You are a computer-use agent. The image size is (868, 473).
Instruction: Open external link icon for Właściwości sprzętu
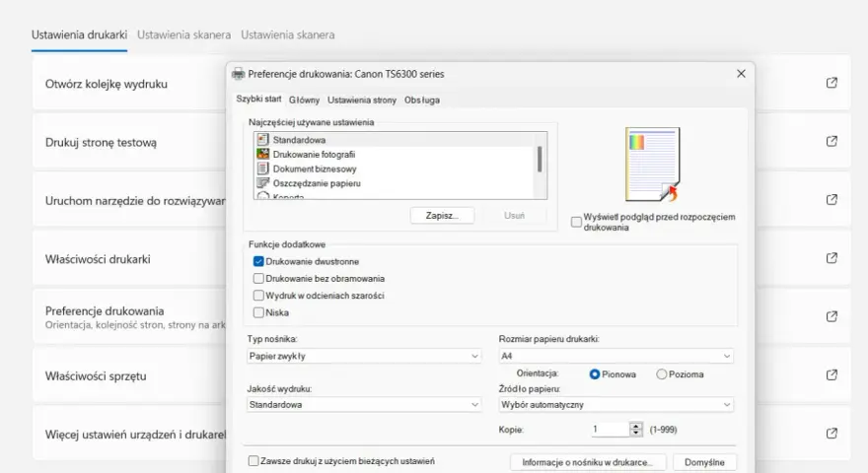pos(832,374)
